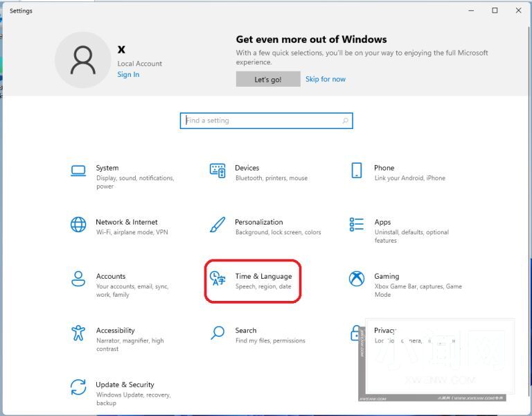
Task: Open the Devices keyboard icon
Action: click(218, 171)
